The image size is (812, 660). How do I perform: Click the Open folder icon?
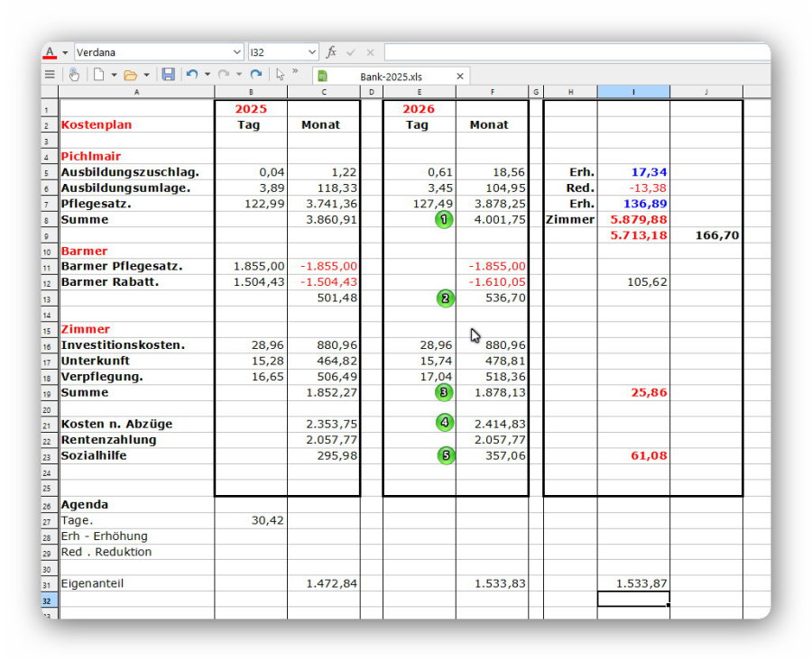[130, 75]
